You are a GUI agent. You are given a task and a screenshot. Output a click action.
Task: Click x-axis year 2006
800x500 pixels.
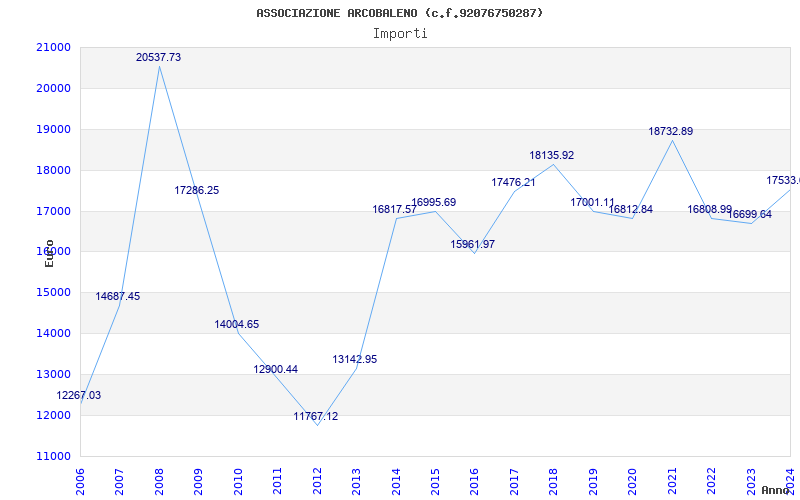(x=80, y=481)
